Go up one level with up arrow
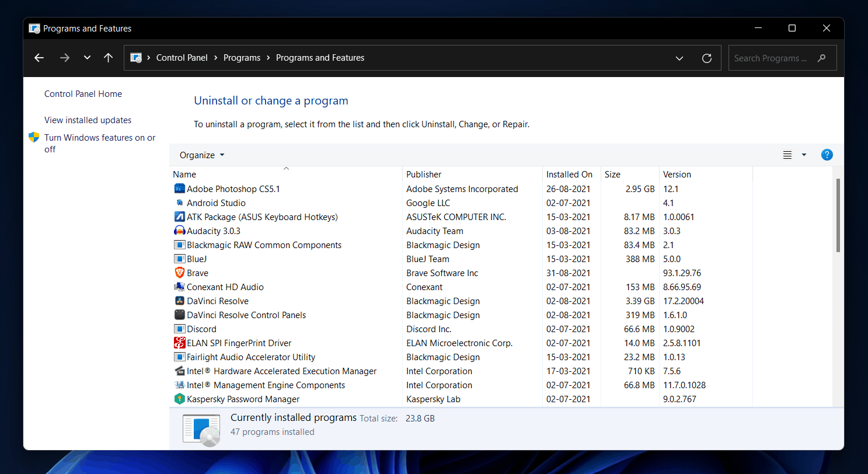The image size is (868, 474). coord(108,58)
